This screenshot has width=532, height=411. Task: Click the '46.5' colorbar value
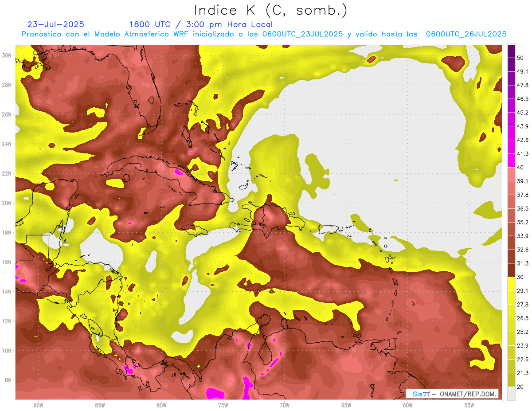coord(523,99)
